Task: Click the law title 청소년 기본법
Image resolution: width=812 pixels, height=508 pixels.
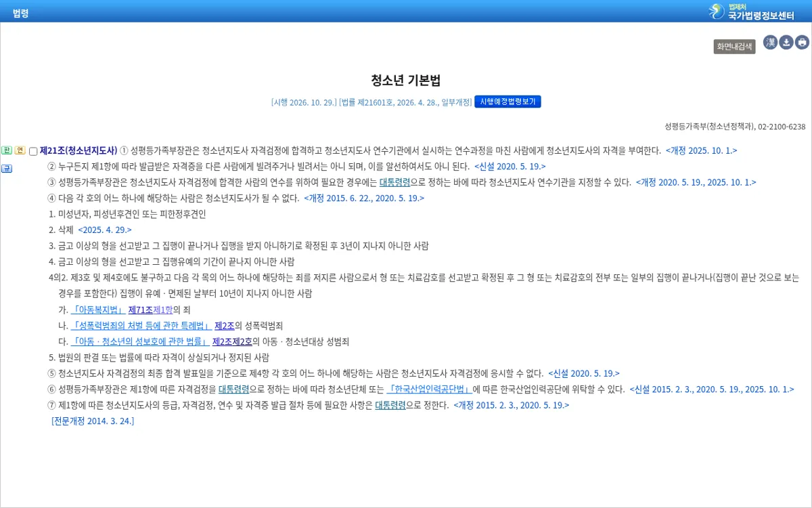Action: click(405, 81)
